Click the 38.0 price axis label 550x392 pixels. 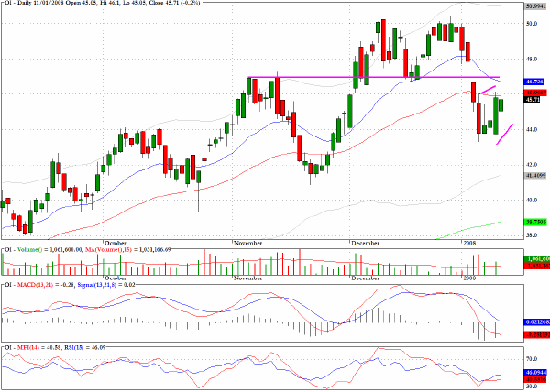tap(532, 235)
